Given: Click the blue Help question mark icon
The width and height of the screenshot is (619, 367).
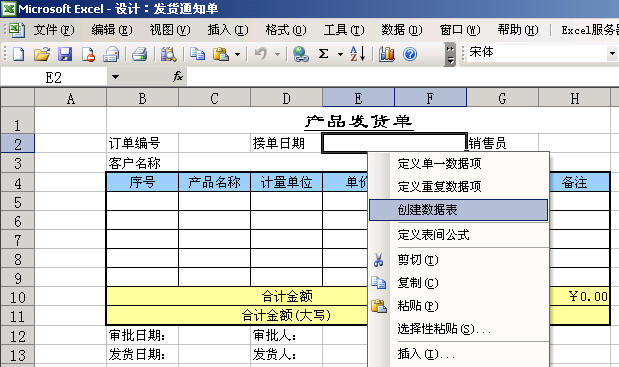Looking at the screenshot, I should 410,54.
